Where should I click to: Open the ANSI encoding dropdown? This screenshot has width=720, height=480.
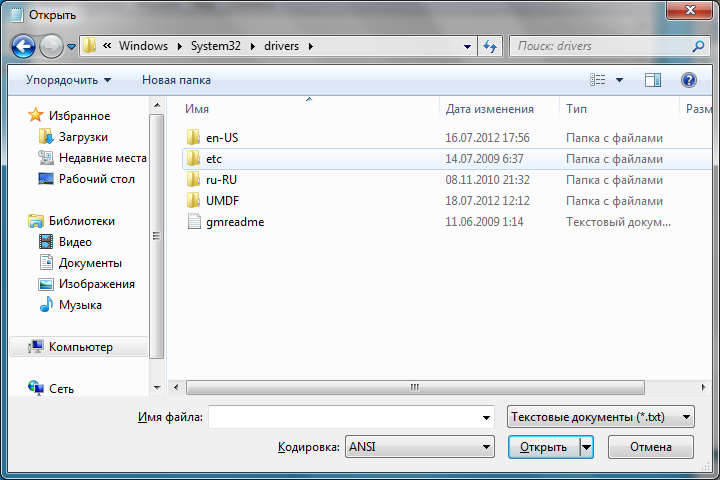(419, 447)
